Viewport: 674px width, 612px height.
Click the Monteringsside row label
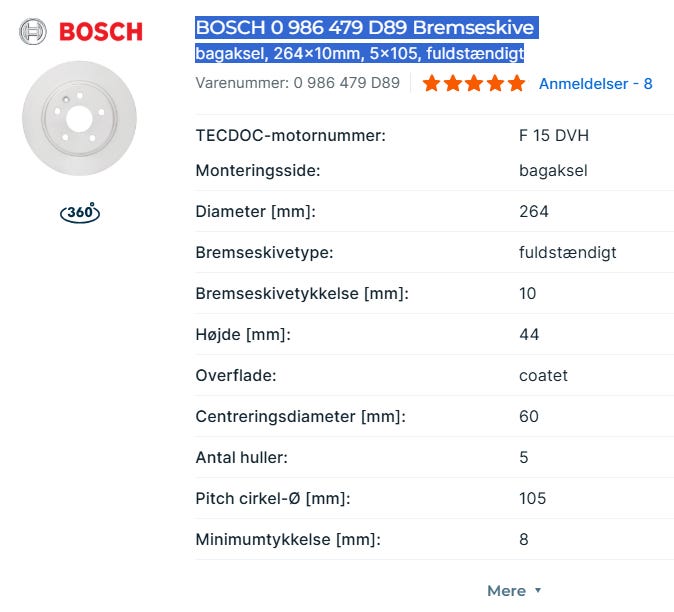(x=257, y=170)
